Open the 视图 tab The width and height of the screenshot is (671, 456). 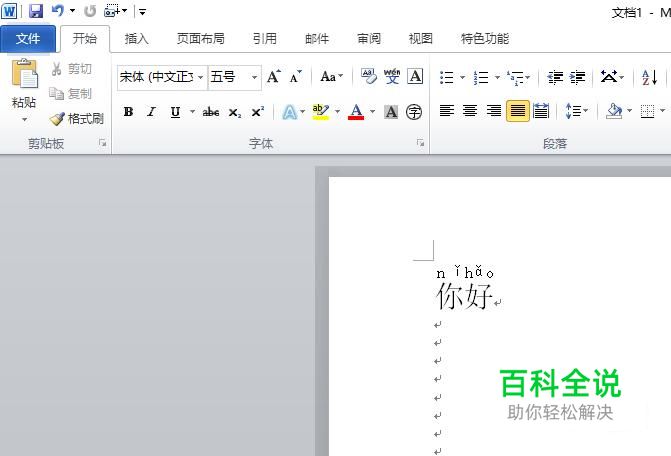tap(421, 39)
